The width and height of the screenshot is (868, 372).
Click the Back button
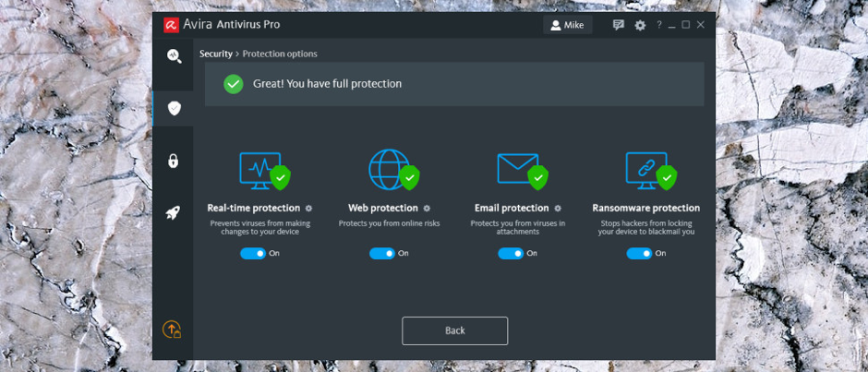click(x=454, y=330)
